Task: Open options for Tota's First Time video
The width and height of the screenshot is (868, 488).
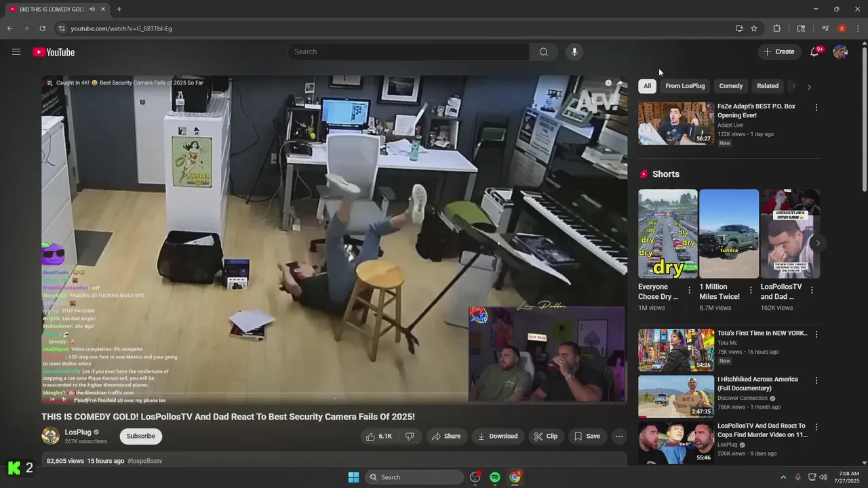Action: [x=816, y=334]
